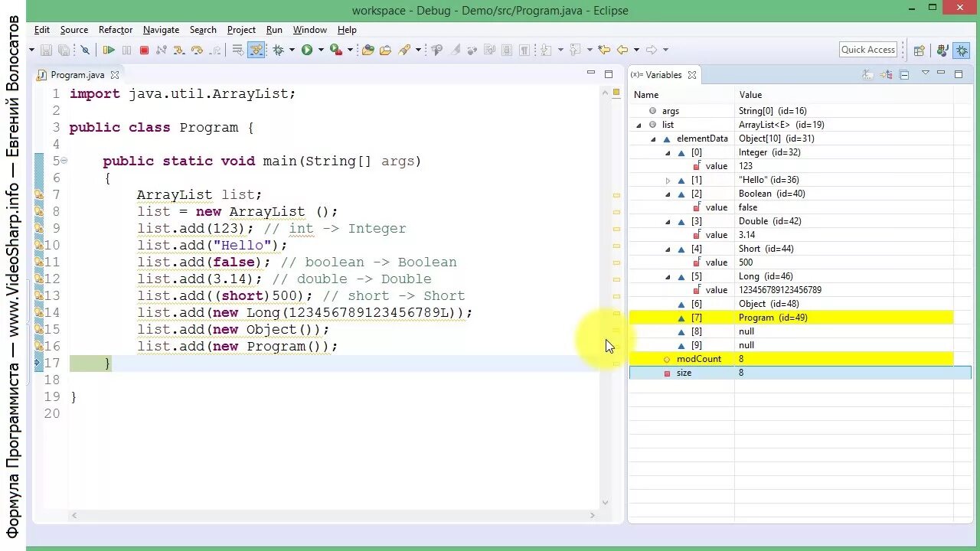Viewport: 980px width, 551px height.
Task: Click the Disconnect icon in debug toolbar
Action: [161, 50]
